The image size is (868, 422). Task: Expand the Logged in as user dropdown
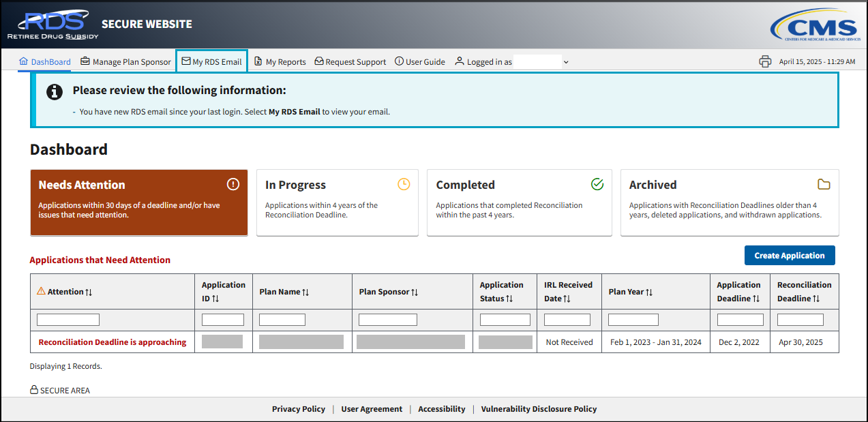pos(565,62)
